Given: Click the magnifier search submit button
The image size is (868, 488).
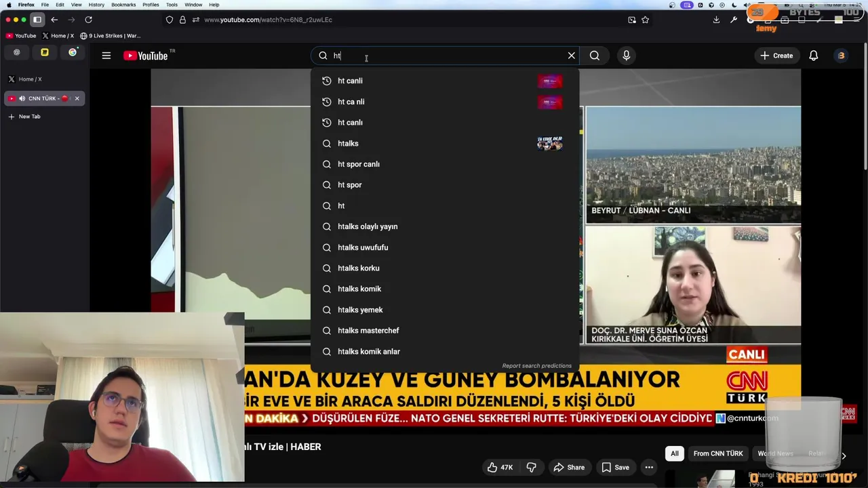Looking at the screenshot, I should [x=595, y=56].
